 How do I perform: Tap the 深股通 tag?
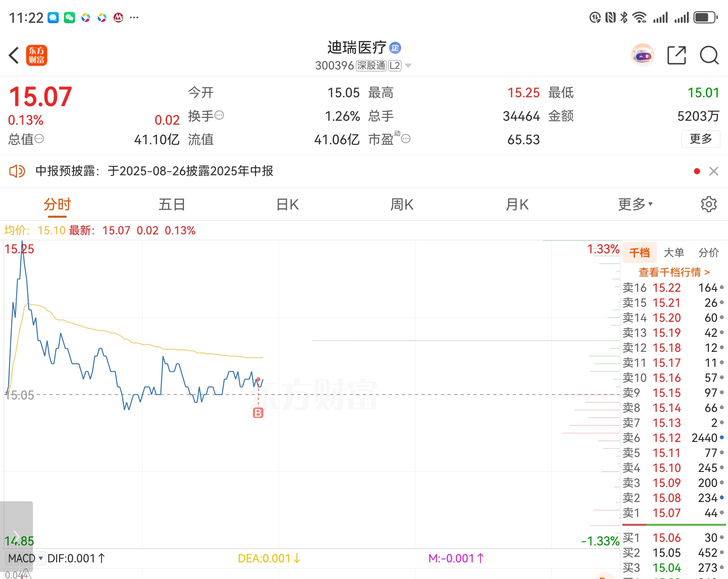tap(371, 66)
